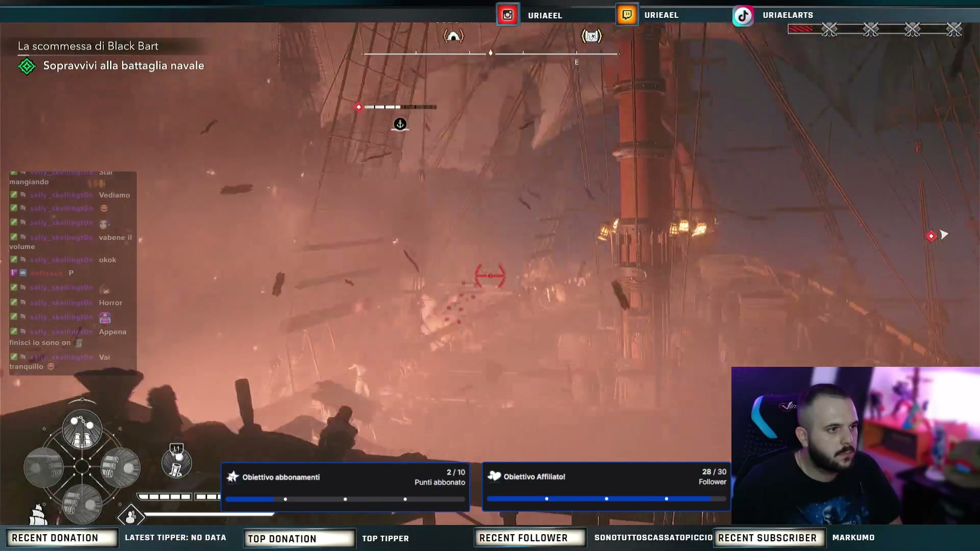Click the emote after 'Vai tranquillo'

pyautogui.click(x=51, y=366)
